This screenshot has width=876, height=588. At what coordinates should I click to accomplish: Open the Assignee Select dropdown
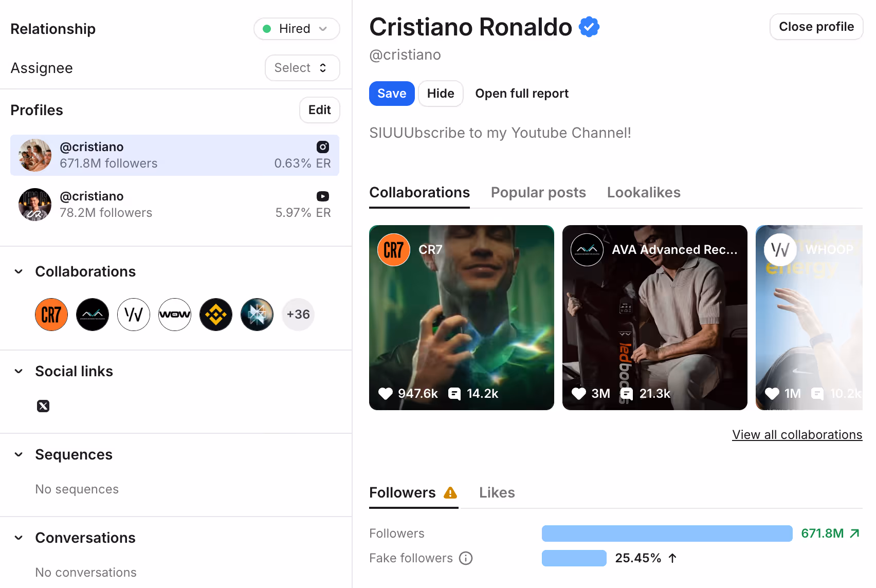302,67
